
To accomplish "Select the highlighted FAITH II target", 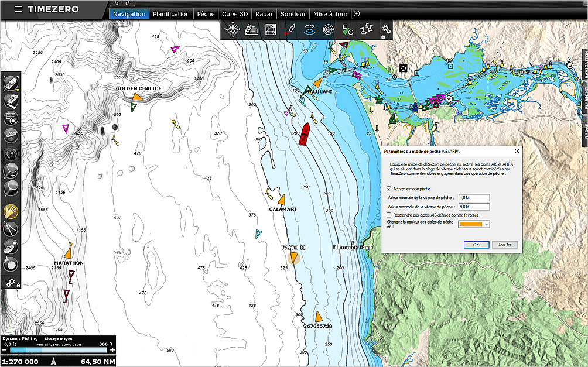I will click(x=293, y=258).
